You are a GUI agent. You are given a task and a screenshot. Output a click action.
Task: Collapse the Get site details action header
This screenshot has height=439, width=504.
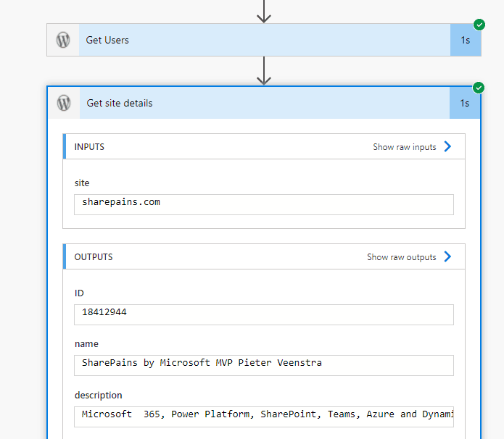pyautogui.click(x=264, y=103)
